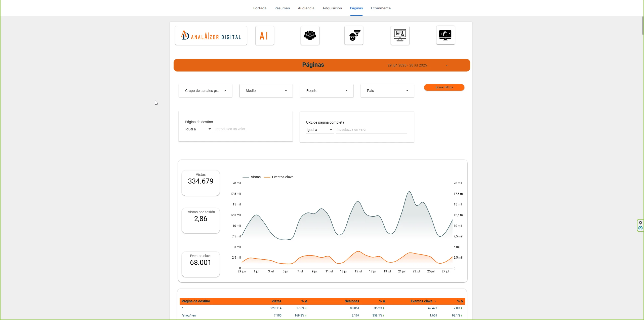Change URL de página completa match operator

pos(319,130)
